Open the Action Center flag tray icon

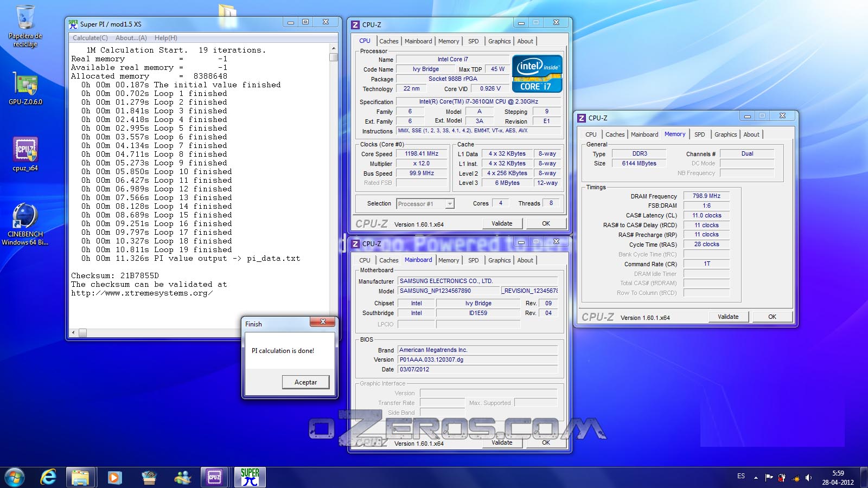pos(769,478)
